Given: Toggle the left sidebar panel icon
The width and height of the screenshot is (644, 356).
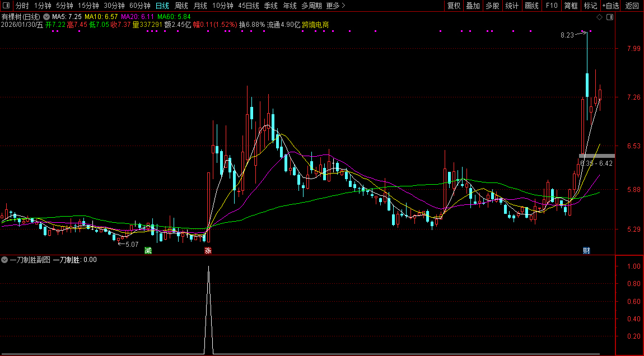Looking at the screenshot, I should (x=7, y=6).
